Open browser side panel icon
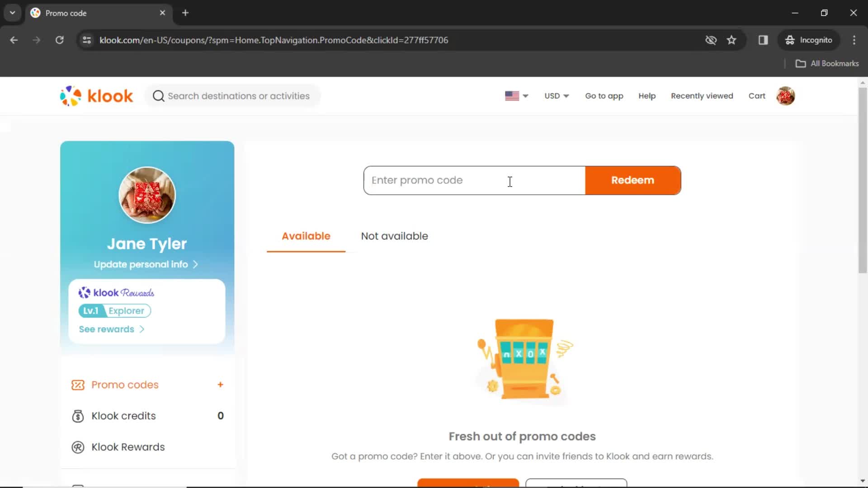 point(763,40)
